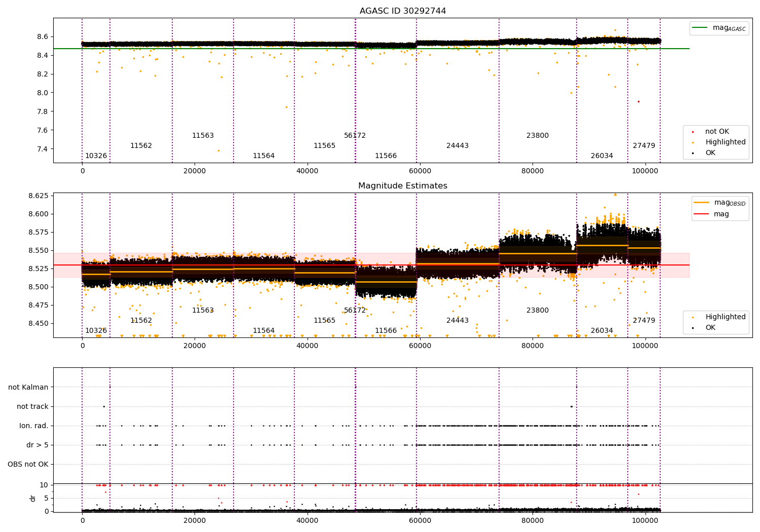This screenshot has width=760, height=532.
Task: Click the 100000 x-axis tick under the bottom plot
Action: (645, 520)
